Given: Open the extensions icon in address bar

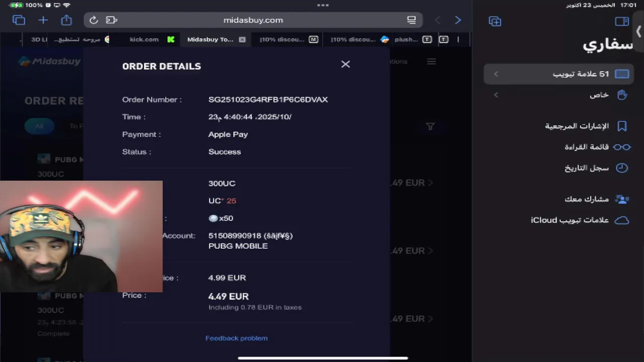Looking at the screenshot, I should (x=112, y=20).
